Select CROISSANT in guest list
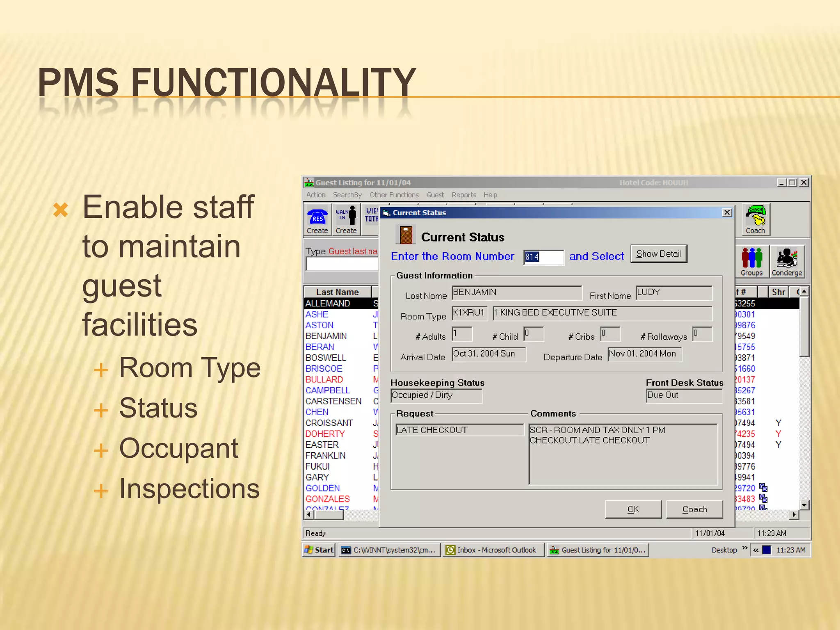 pos(329,423)
